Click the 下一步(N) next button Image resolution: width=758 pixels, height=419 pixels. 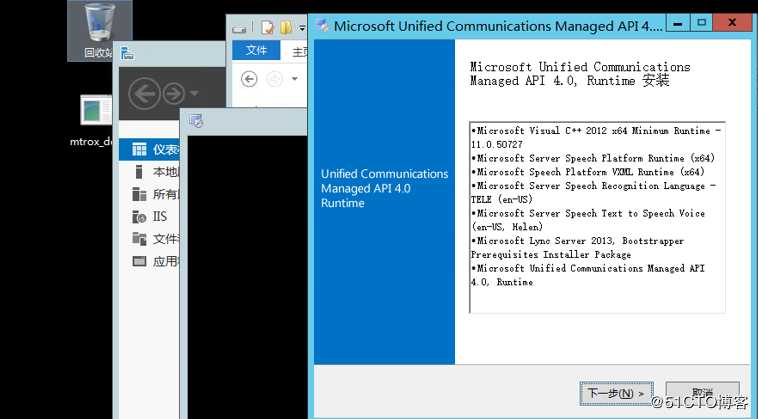point(616,393)
